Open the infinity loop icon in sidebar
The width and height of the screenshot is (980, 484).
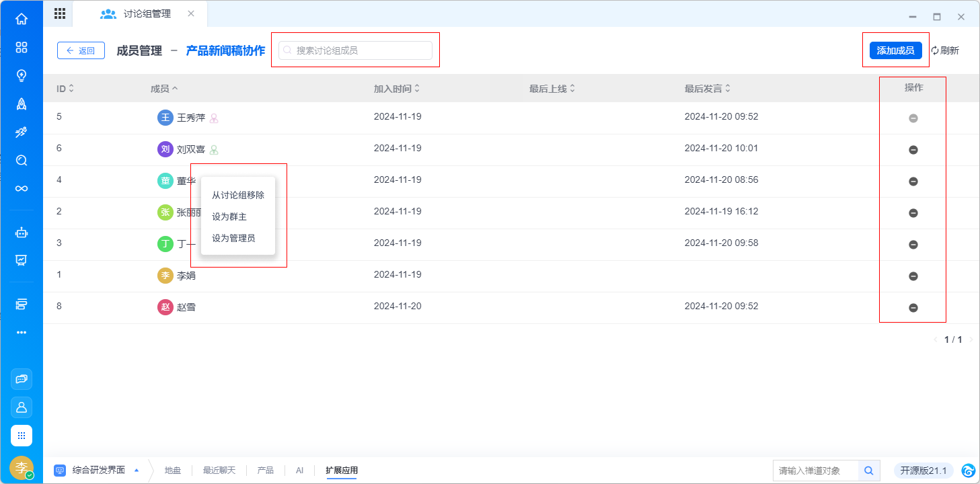click(x=22, y=188)
